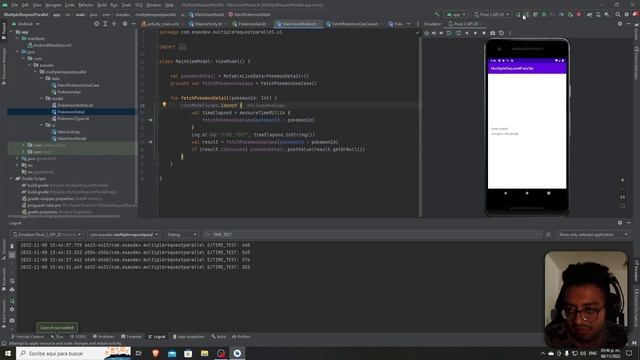Open the Pixel 2 API device dropdown
The width and height of the screenshot is (640, 360).
[491, 14]
